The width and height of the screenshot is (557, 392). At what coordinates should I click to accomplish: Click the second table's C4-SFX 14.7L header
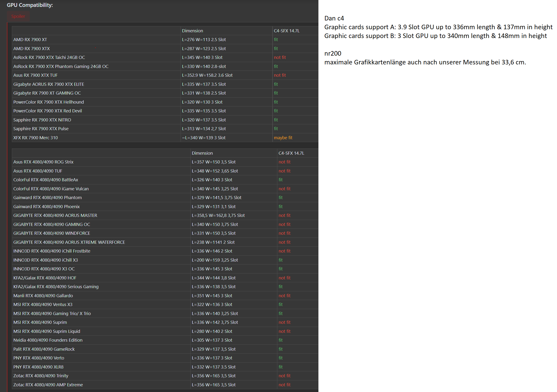(x=291, y=153)
